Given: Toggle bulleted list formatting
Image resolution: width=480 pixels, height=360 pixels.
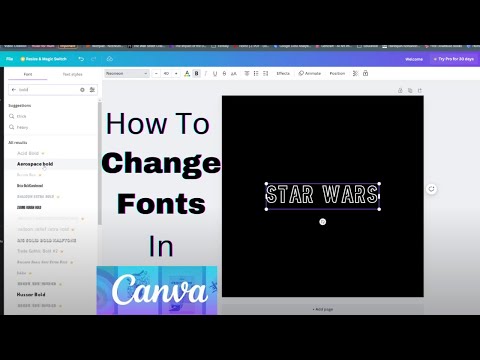Looking at the screenshot, I should 256,74.
